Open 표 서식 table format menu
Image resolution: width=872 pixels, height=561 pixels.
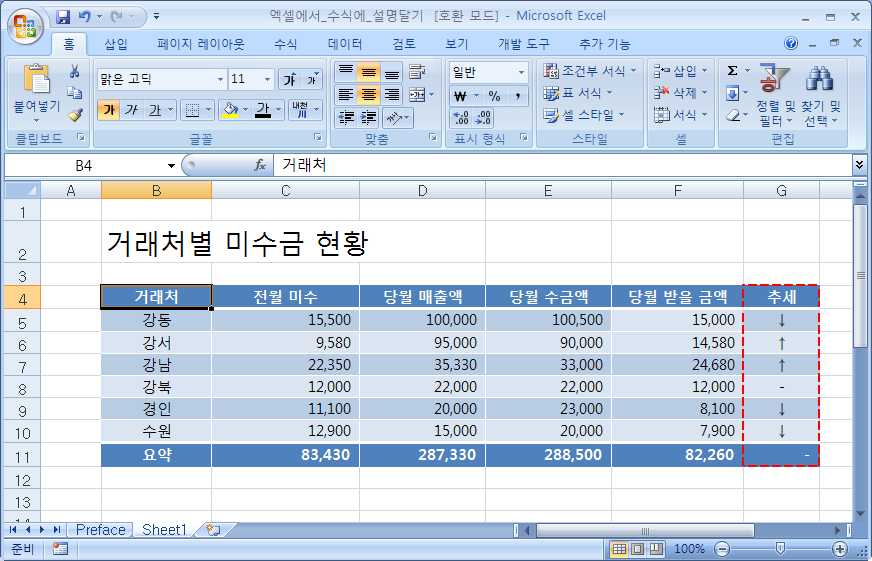coord(577,93)
